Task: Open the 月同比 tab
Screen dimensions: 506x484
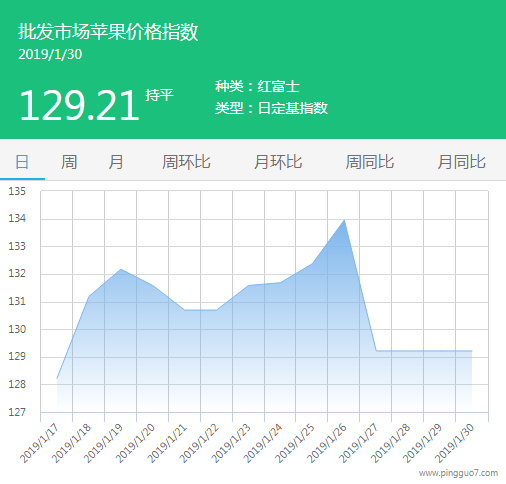Action: (x=462, y=162)
